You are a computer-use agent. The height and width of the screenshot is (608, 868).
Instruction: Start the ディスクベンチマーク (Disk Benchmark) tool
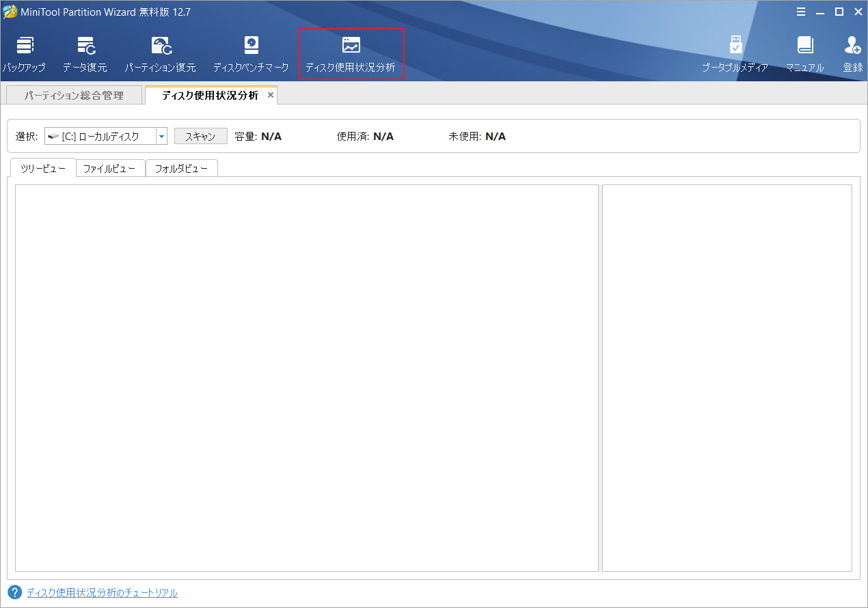251,53
